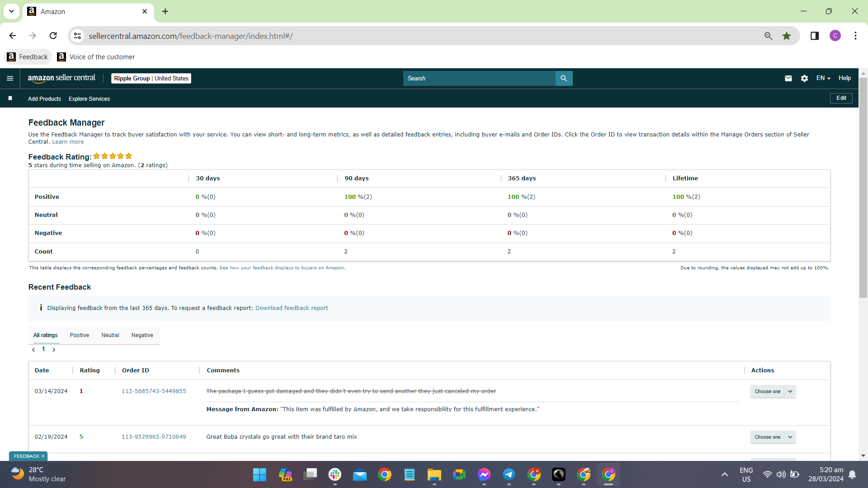Open Telegram from the taskbar

point(509,475)
